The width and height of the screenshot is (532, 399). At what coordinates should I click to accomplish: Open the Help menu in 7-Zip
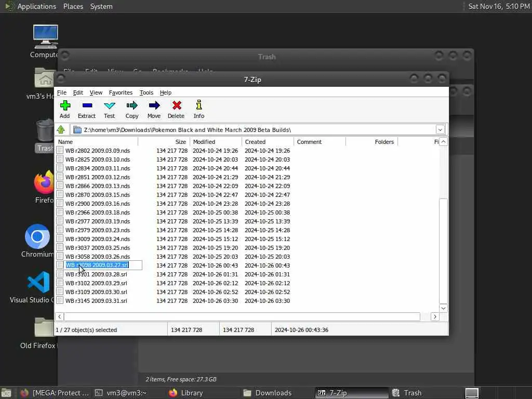pos(166,92)
